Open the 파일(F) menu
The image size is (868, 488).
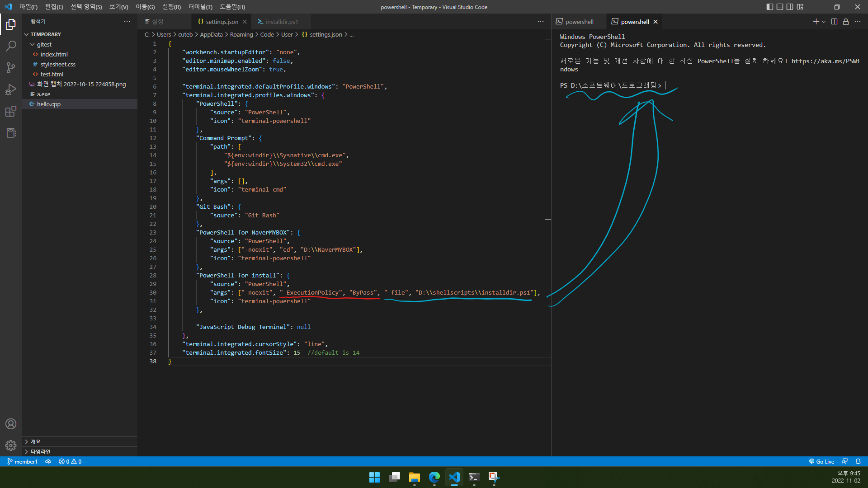point(28,7)
